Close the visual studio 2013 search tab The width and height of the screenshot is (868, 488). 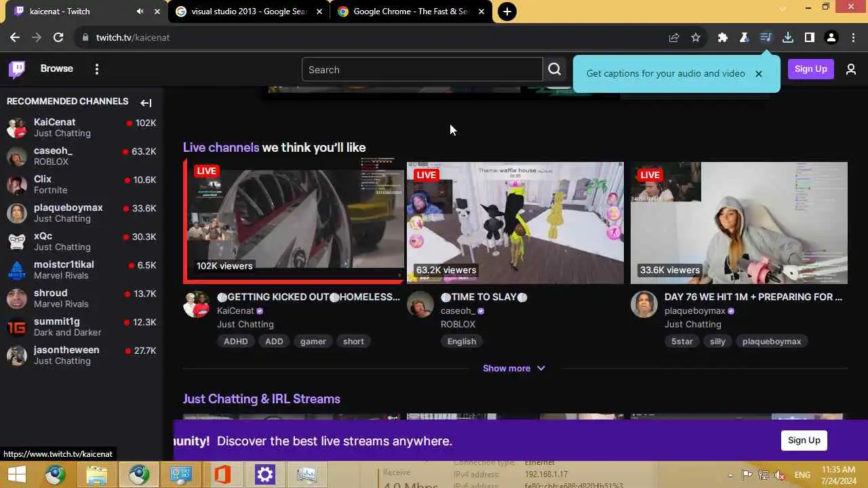point(319,12)
